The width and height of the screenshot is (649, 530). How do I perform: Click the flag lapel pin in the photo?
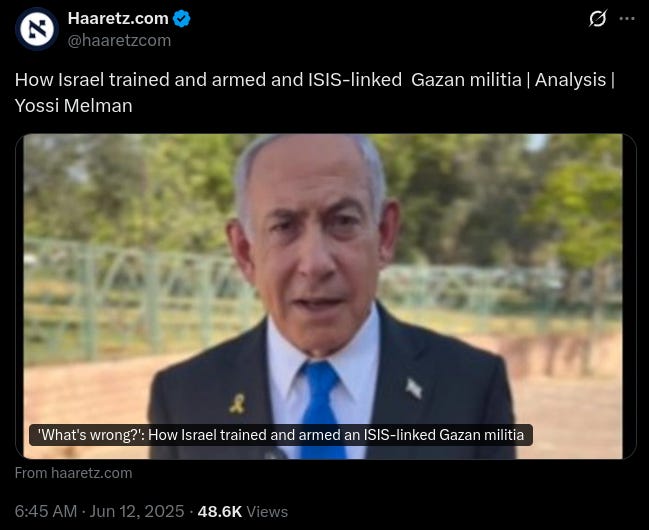(x=413, y=388)
